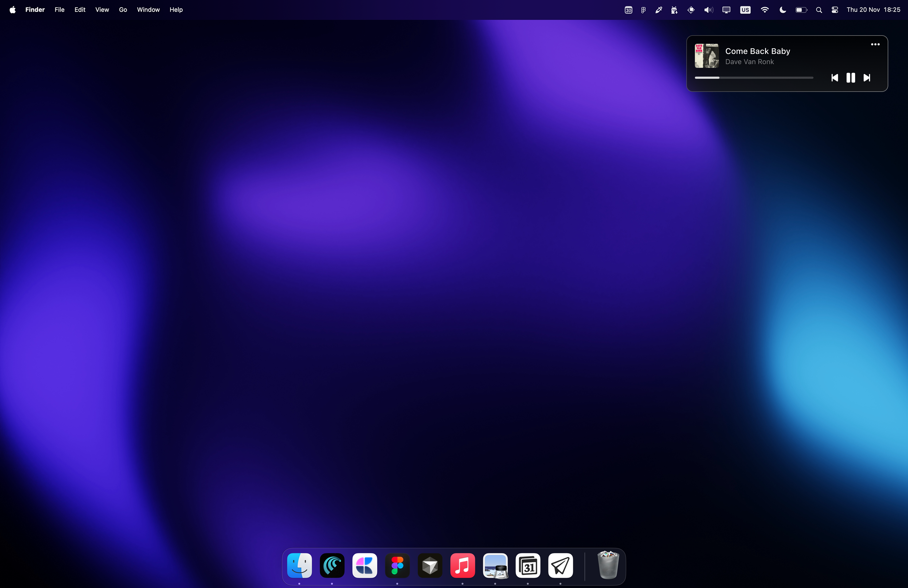The height and width of the screenshot is (588, 908).
Task: Open the sound volume menu
Action: click(x=709, y=10)
